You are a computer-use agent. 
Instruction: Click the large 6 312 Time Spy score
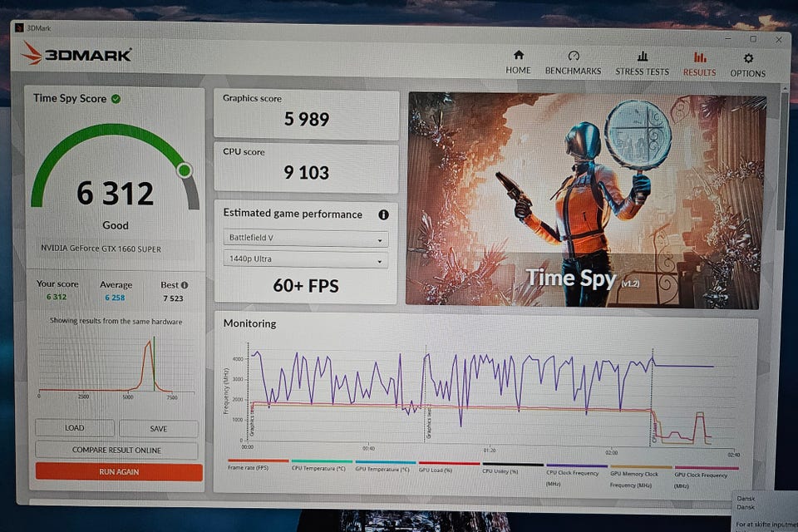[x=115, y=194]
